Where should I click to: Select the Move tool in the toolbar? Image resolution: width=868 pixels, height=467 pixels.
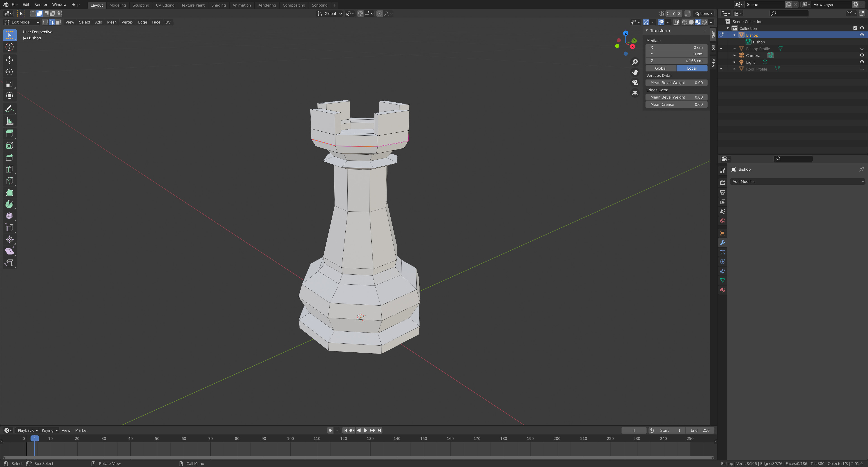tap(9, 60)
